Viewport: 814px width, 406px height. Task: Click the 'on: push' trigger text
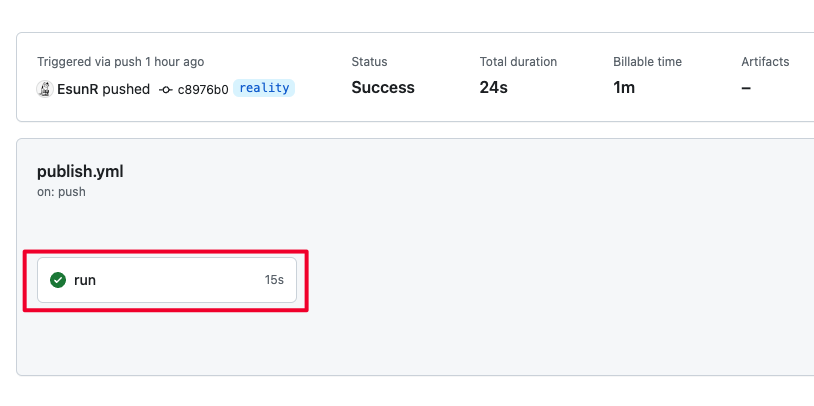pos(61,192)
